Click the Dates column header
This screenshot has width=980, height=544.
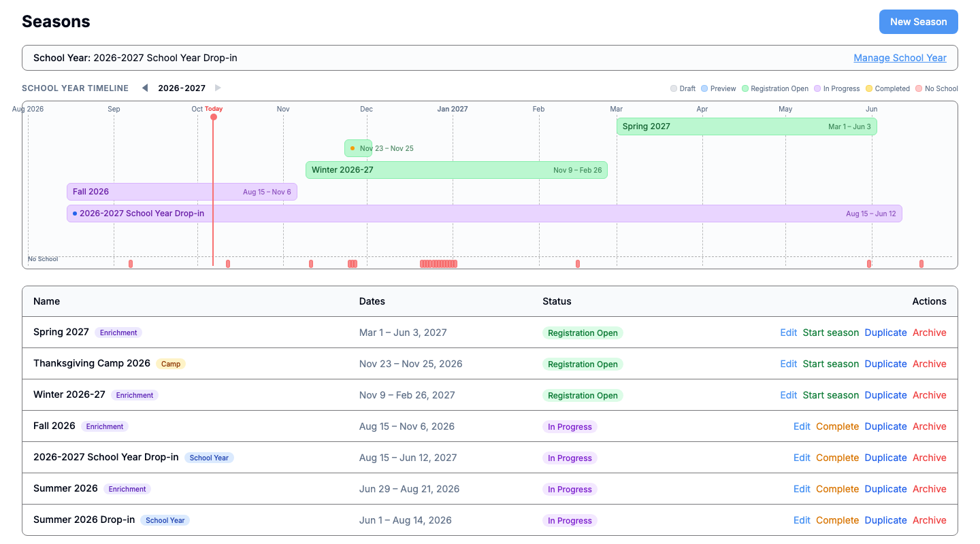click(372, 301)
